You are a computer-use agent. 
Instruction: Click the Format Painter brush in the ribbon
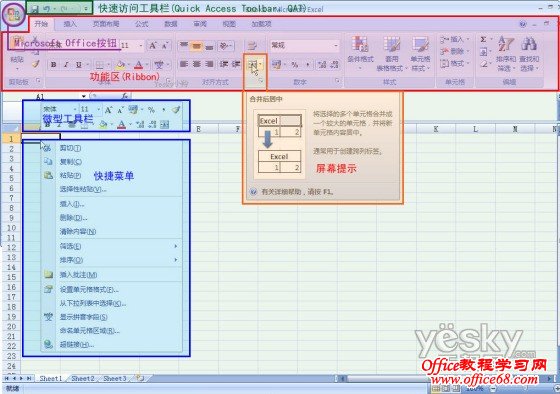click(35, 64)
